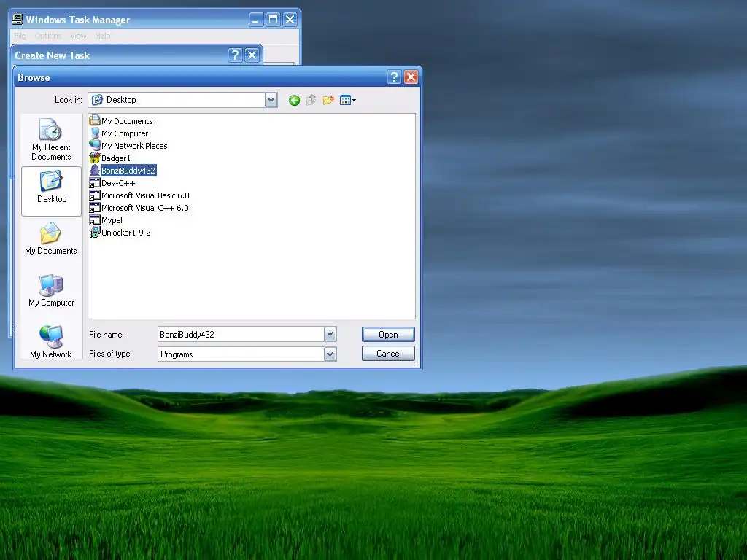Screen dimensions: 747x560
Task: Open View menu in Task Manager
Action: (x=78, y=36)
